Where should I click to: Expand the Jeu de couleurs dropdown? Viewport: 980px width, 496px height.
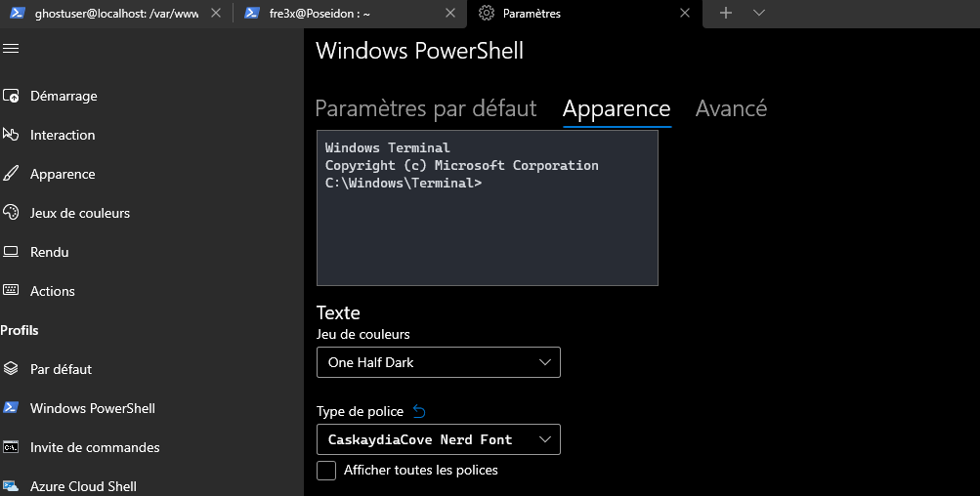click(x=438, y=362)
